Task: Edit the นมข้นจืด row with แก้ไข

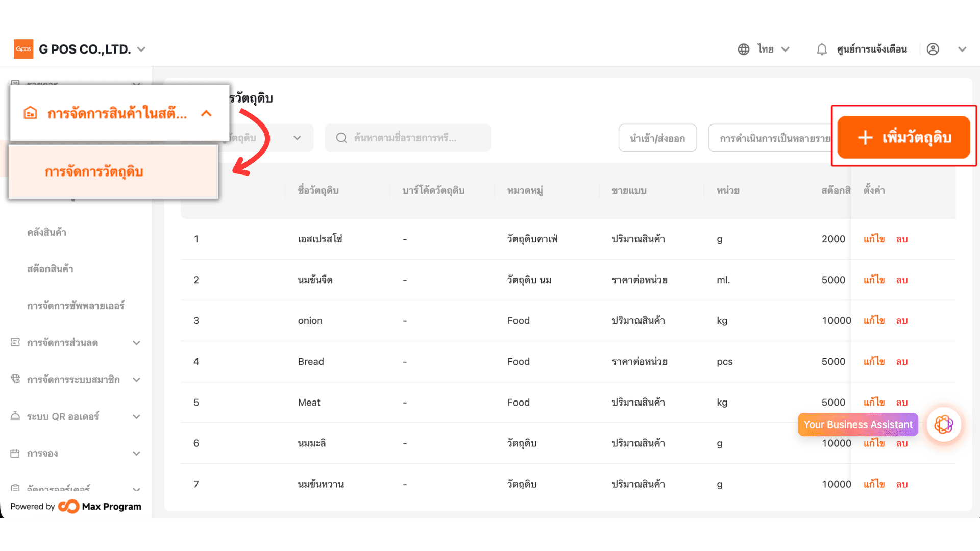Action: [x=874, y=280]
